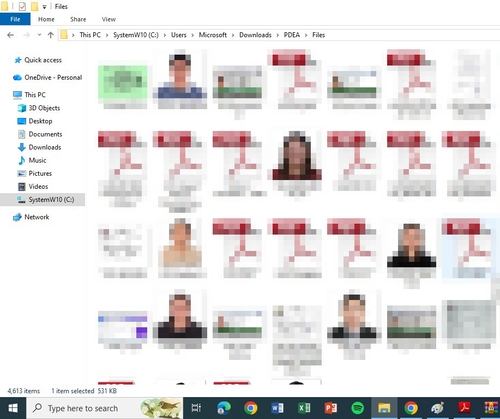Image resolution: width=500 pixels, height=419 pixels.
Task: Open first Chrome icon in taskbar
Action: coord(251,408)
